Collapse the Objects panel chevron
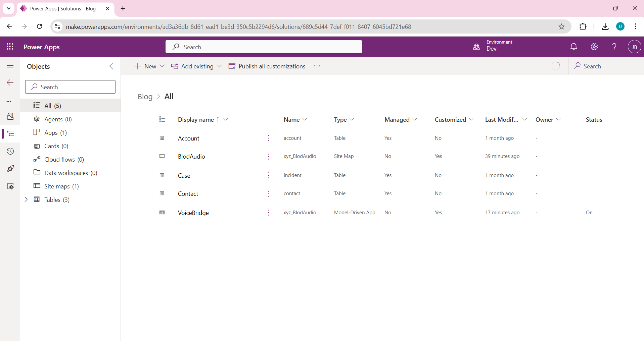This screenshot has height=341, width=644. point(111,66)
